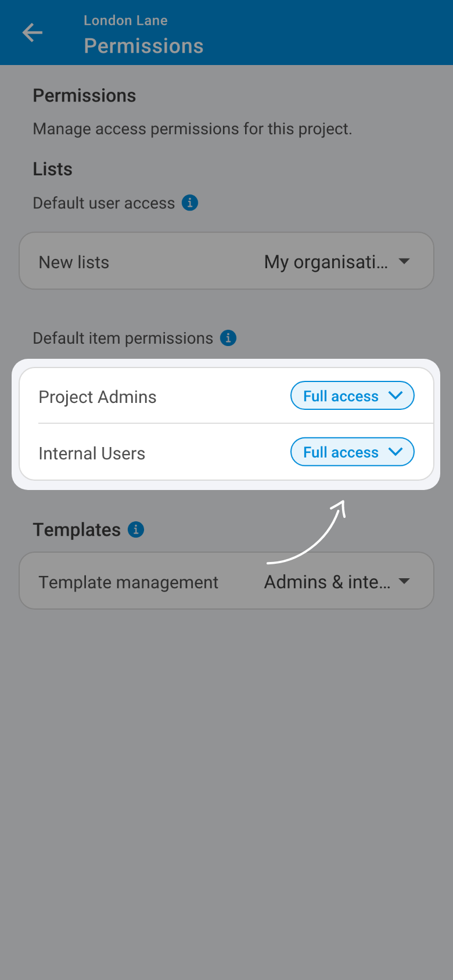Open the New lists dropdown arrow

coord(404,262)
